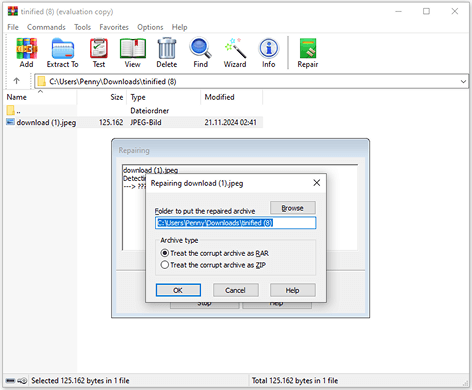Show archive Info toolbar icon
This screenshot has height=390, width=472.
[268, 53]
